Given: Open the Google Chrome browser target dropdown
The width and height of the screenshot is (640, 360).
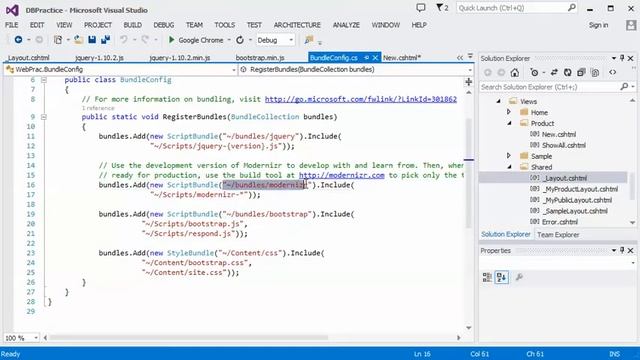Looking at the screenshot, I should pos(229,40).
